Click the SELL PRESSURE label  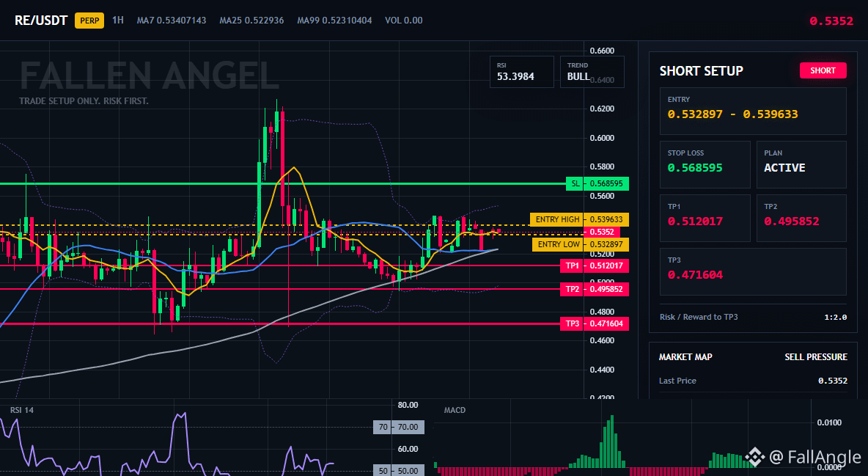click(x=816, y=357)
